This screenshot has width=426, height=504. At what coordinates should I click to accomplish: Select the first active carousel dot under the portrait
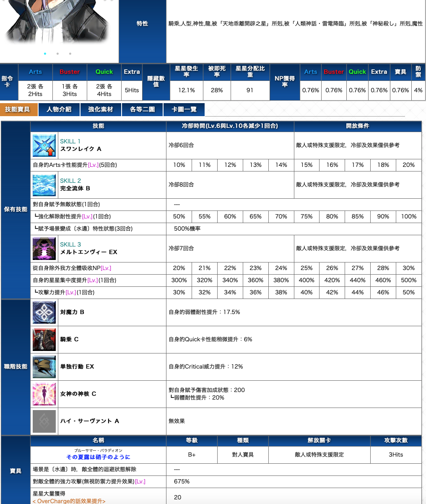coord(45,54)
